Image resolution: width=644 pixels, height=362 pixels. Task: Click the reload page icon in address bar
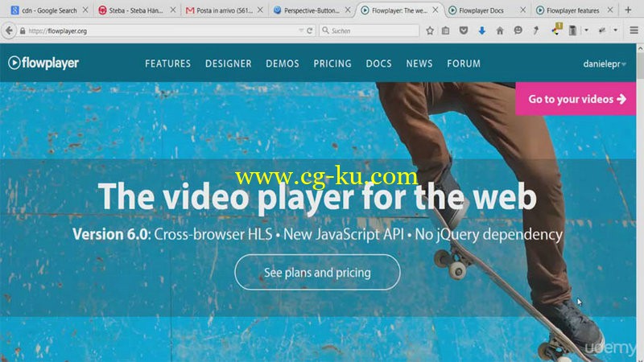pos(310,31)
